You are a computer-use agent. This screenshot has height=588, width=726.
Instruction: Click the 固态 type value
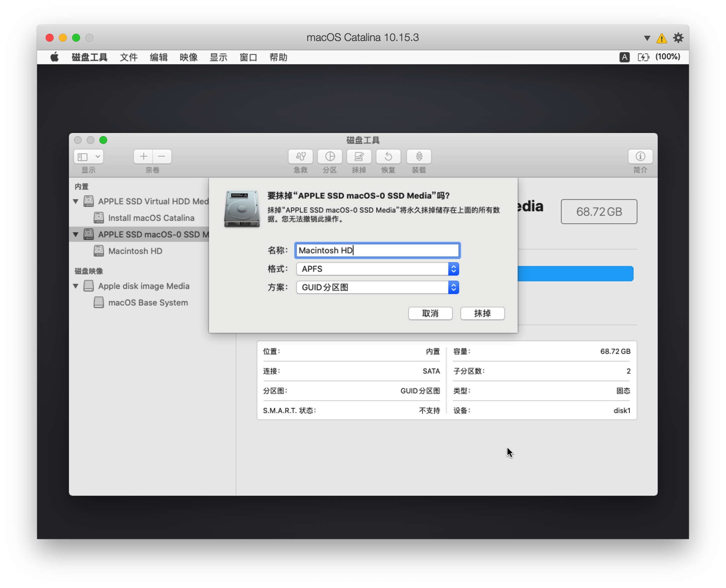623,391
